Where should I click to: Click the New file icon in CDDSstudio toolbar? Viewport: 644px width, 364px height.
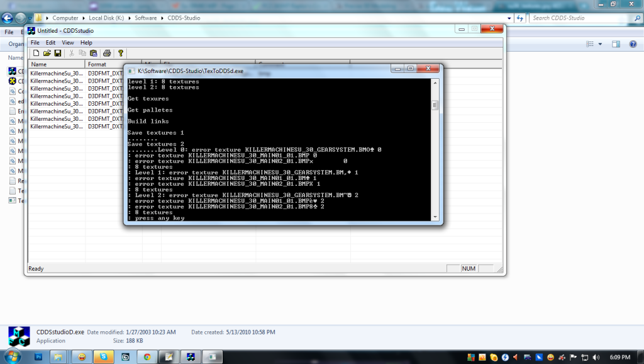pos(36,54)
